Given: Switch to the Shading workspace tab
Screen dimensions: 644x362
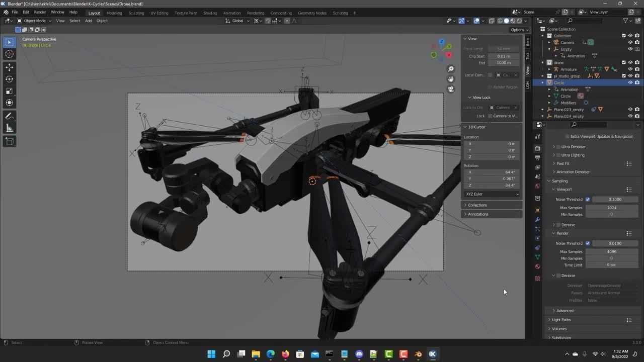Looking at the screenshot, I should click(x=210, y=13).
